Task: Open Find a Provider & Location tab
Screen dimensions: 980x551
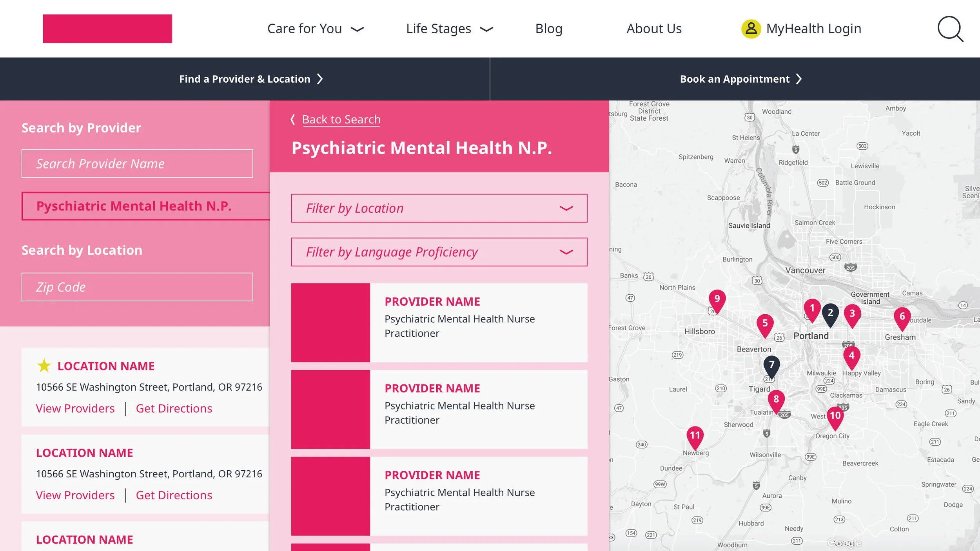Action: (x=251, y=79)
